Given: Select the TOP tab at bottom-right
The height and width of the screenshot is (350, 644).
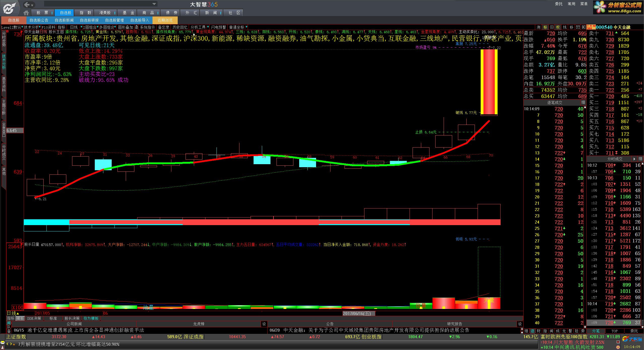Looking at the screenshot, I should click(615, 331).
